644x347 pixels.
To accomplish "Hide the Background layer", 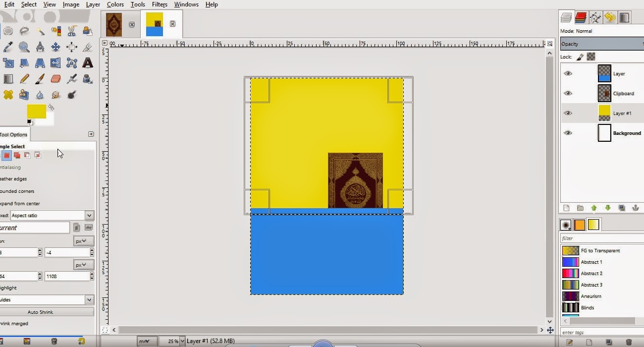I will coord(568,133).
